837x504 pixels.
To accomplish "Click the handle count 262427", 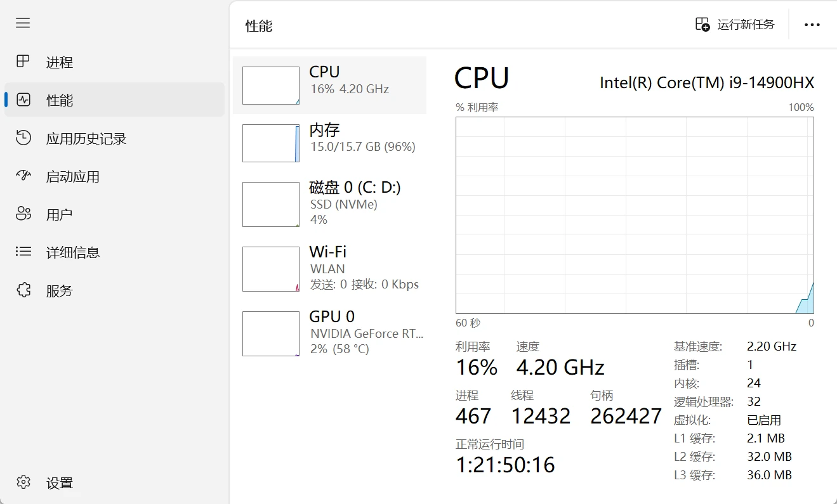I will coord(626,416).
